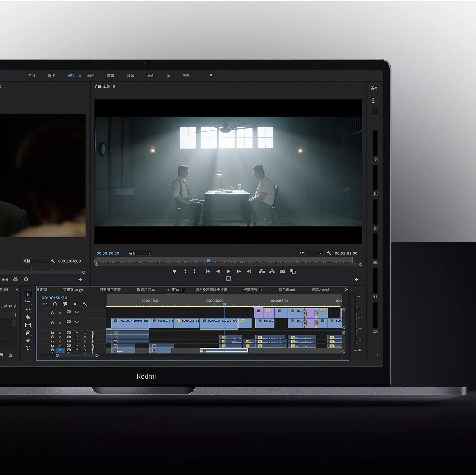This screenshot has width=476, height=476.
Task: Click the Export Frame camera icon
Action: (x=282, y=271)
